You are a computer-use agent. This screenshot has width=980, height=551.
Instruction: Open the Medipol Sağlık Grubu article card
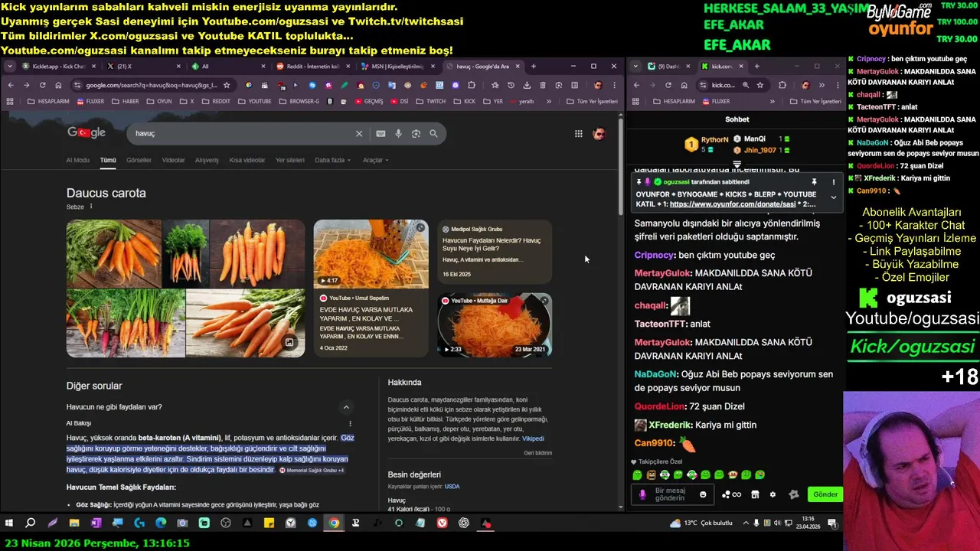(x=495, y=252)
